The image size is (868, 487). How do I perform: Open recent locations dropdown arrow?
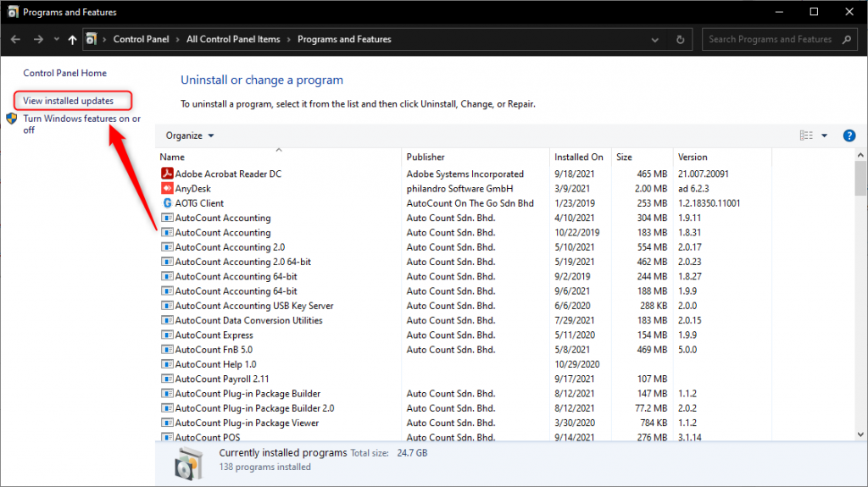coord(56,39)
